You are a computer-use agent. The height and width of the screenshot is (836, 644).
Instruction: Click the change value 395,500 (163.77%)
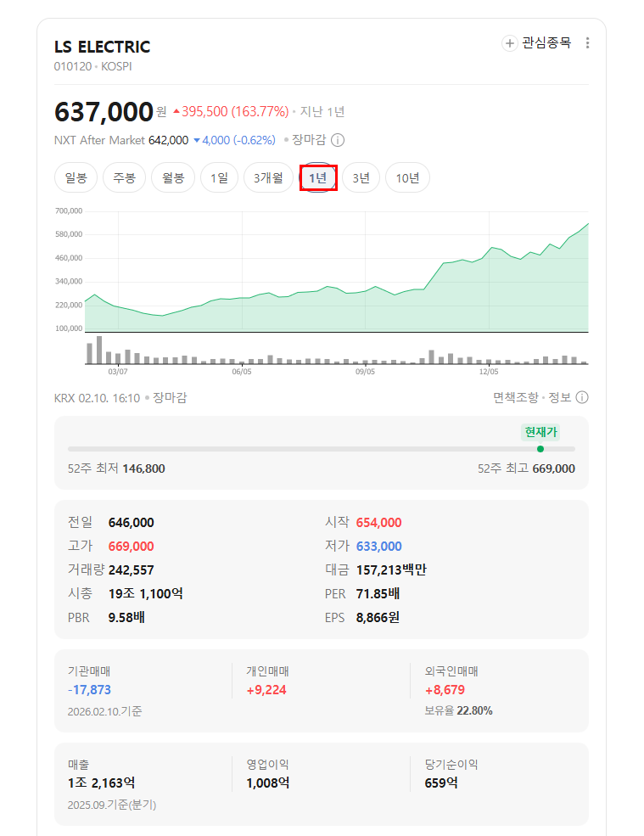231,111
